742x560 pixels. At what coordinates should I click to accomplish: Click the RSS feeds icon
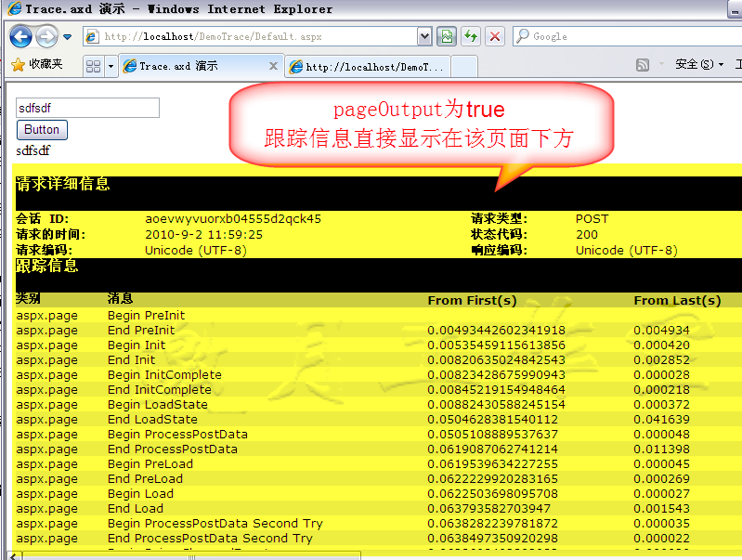coord(643,65)
